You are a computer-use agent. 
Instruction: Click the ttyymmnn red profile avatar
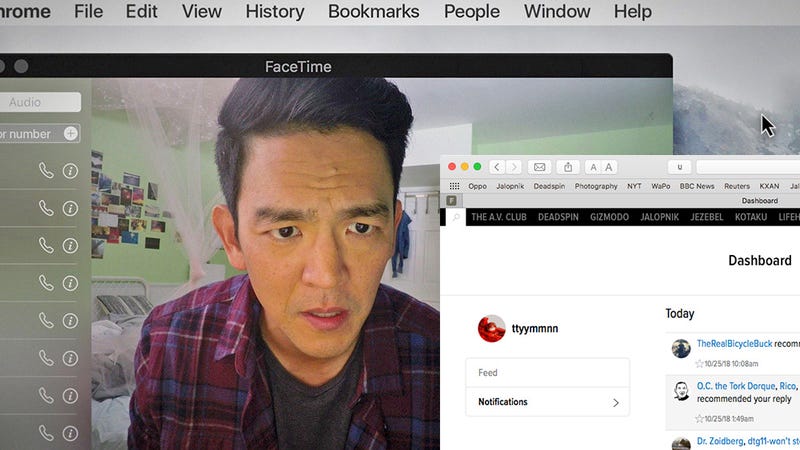coord(491,329)
